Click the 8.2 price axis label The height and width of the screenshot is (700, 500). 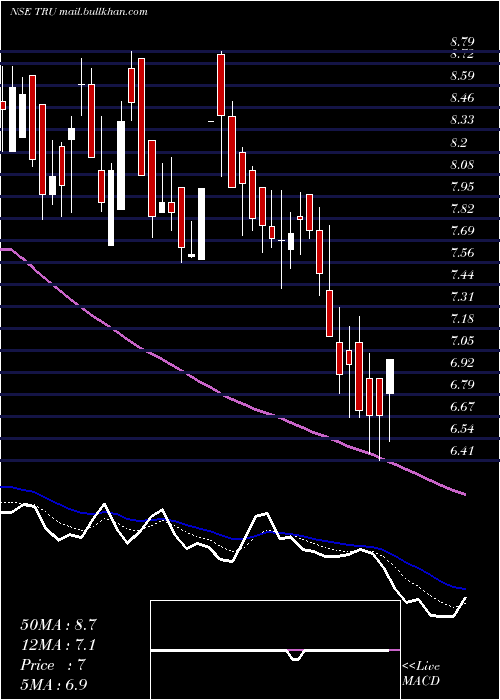point(458,142)
